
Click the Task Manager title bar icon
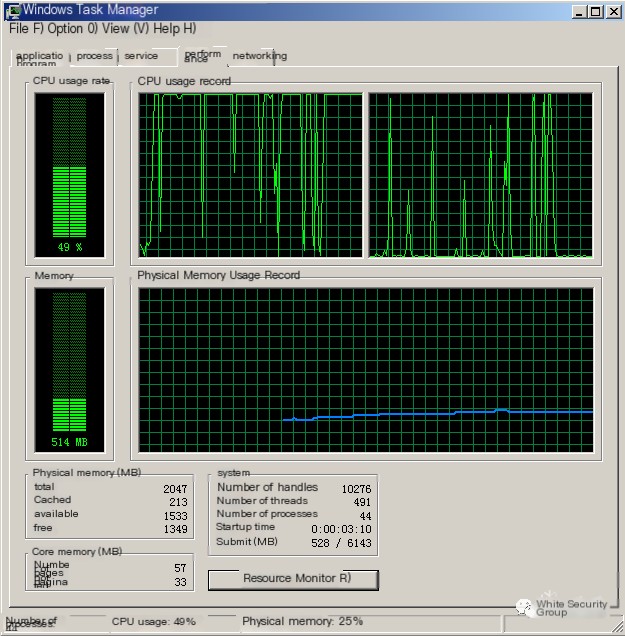point(13,11)
